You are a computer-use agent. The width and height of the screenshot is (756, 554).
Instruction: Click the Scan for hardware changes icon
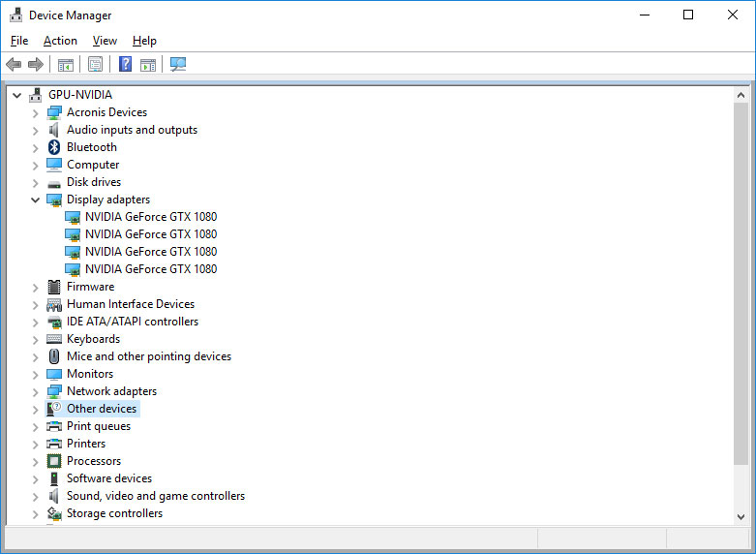pos(178,64)
